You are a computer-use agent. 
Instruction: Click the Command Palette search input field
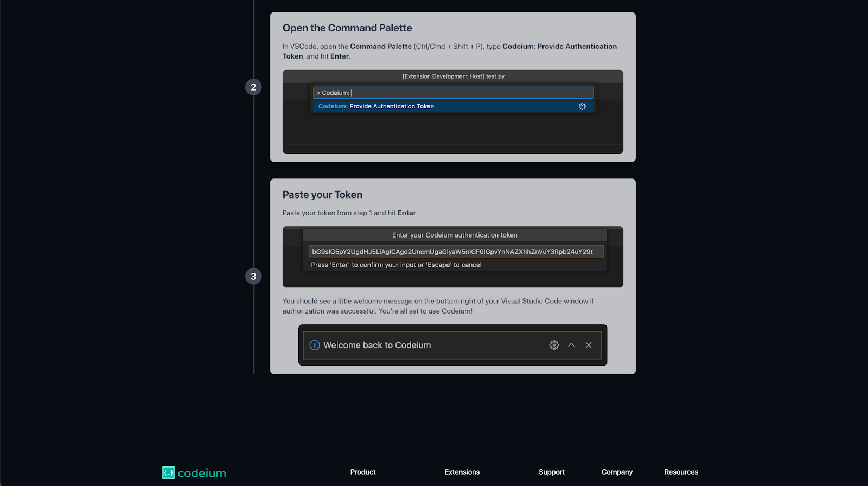(453, 93)
